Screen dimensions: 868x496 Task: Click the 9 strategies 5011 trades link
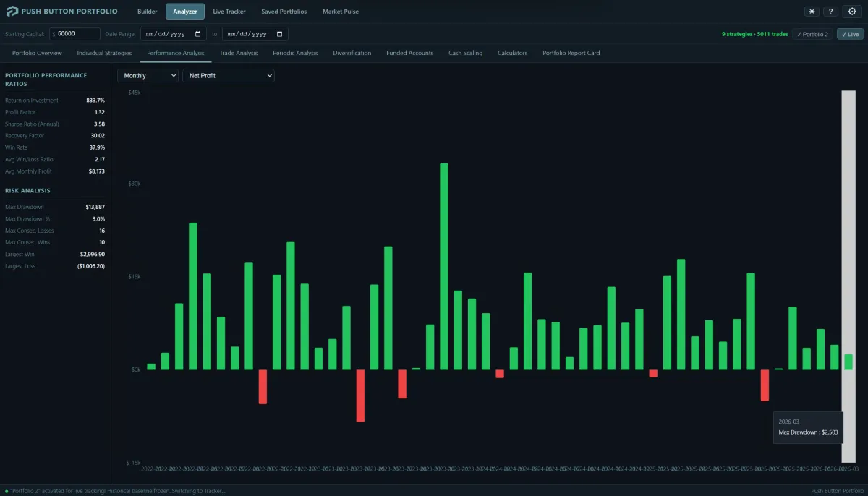coord(754,34)
